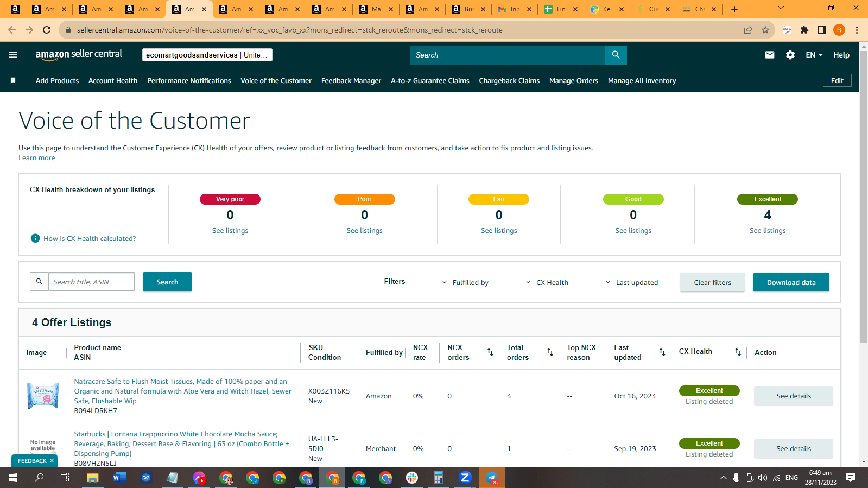The width and height of the screenshot is (868, 488).
Task: Show hidden system tray icons
Action: [x=723, y=478]
